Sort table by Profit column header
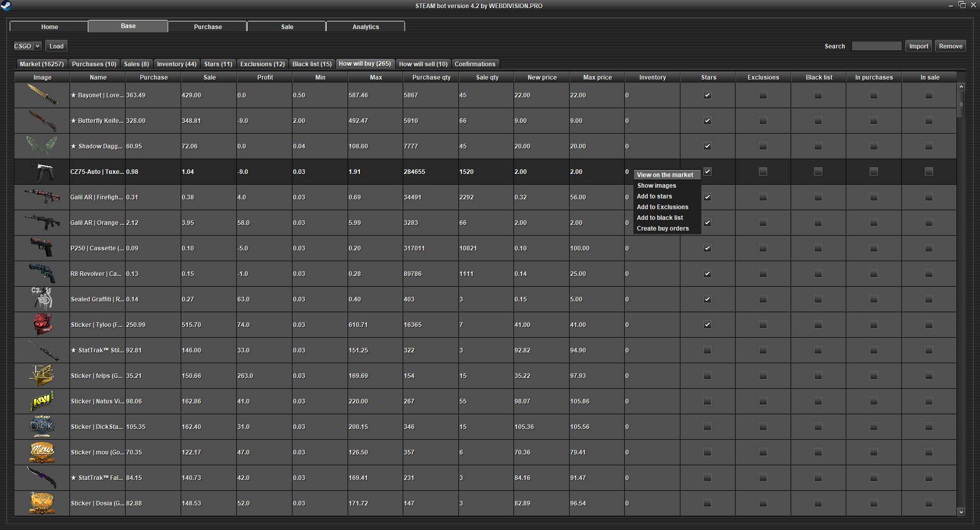 (265, 78)
